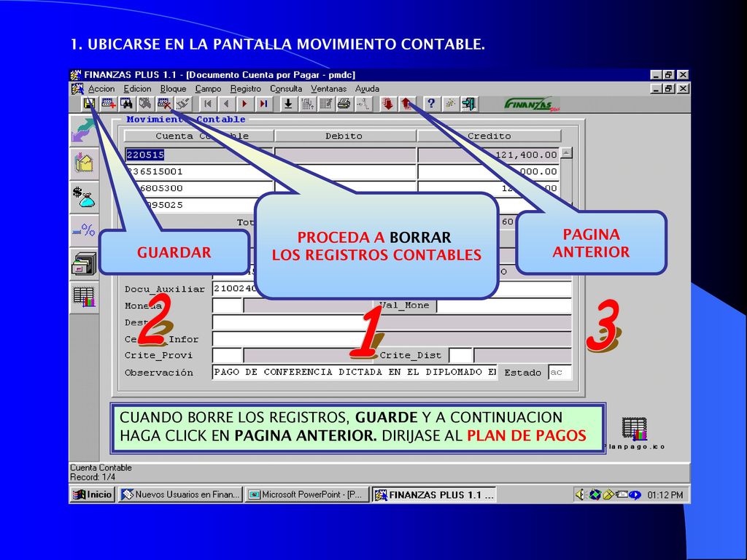747x560 pixels.
Task: Click the scroll up arrow beside Credito
Action: click(566, 153)
